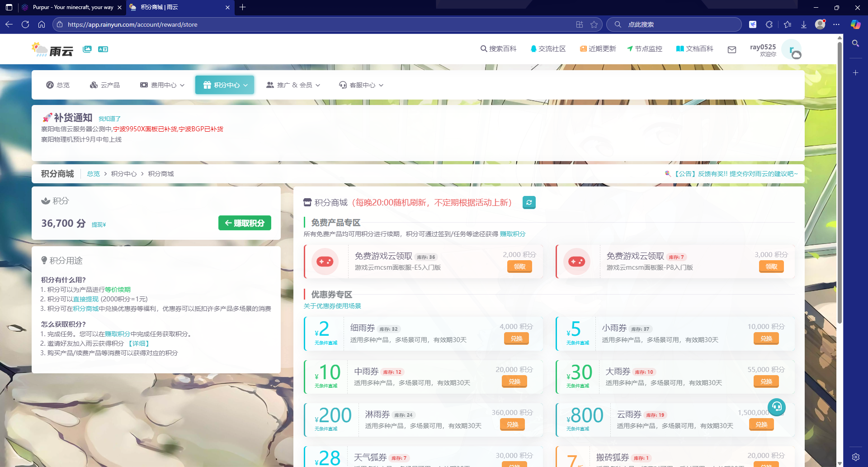Open Copilot sidebar icon
Viewport: 868px width, 467px height.
(x=855, y=24)
